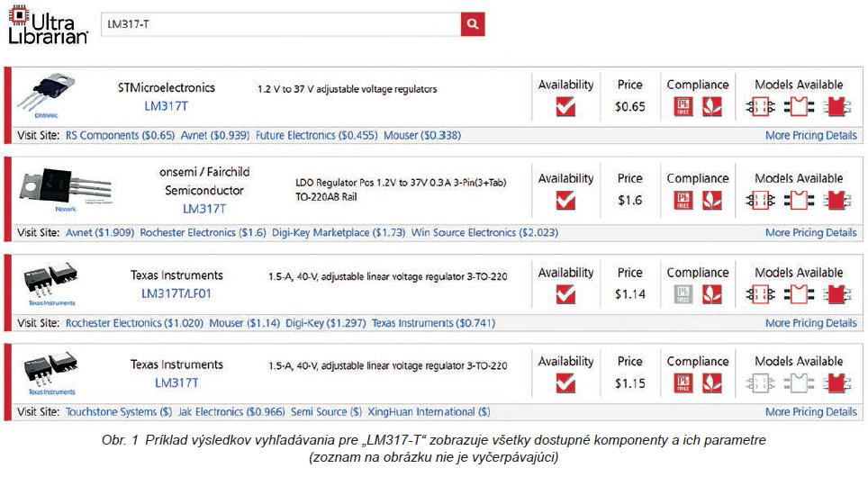
Task: Visit RS Components ($0.65) link
Action: coord(120,135)
